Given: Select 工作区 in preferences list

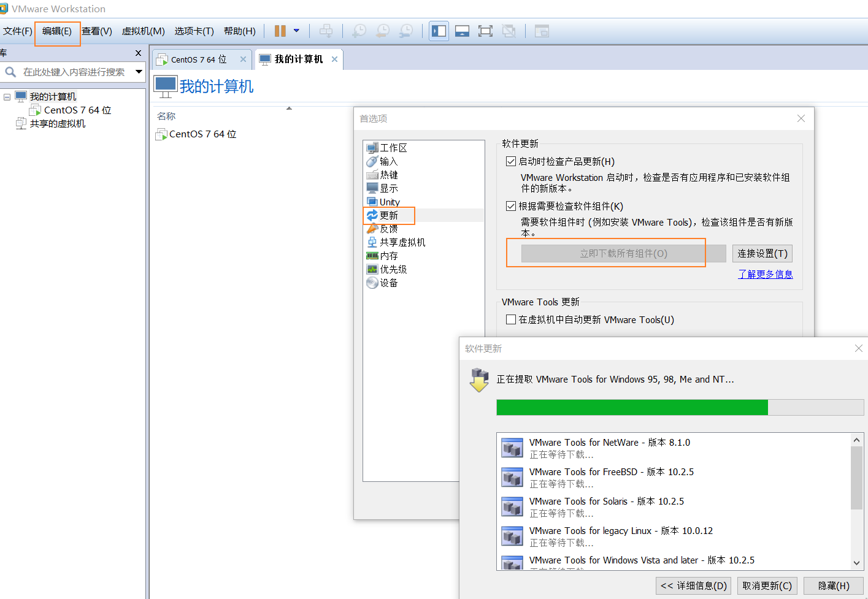Looking at the screenshot, I should 393,148.
